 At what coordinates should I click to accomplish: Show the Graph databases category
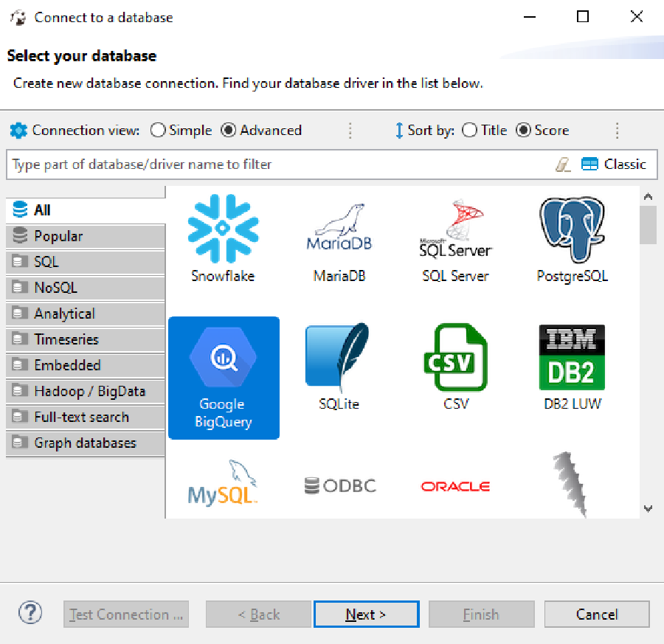coord(85,443)
